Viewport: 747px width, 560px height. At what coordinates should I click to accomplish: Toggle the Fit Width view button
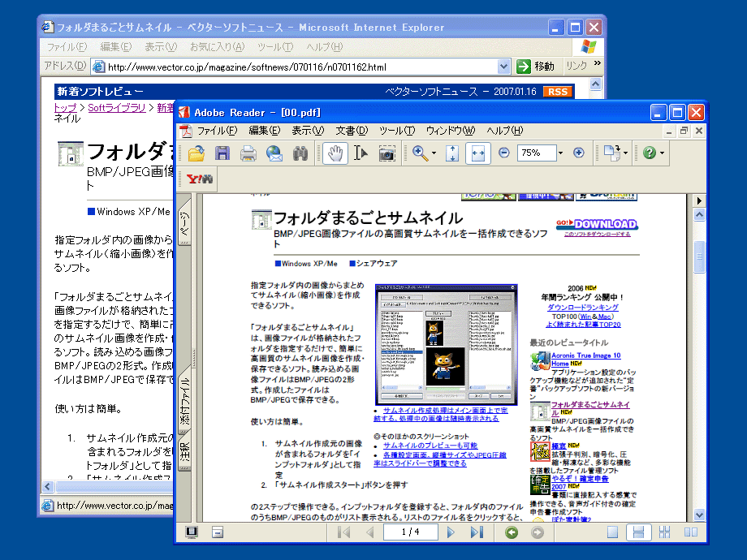(x=477, y=153)
